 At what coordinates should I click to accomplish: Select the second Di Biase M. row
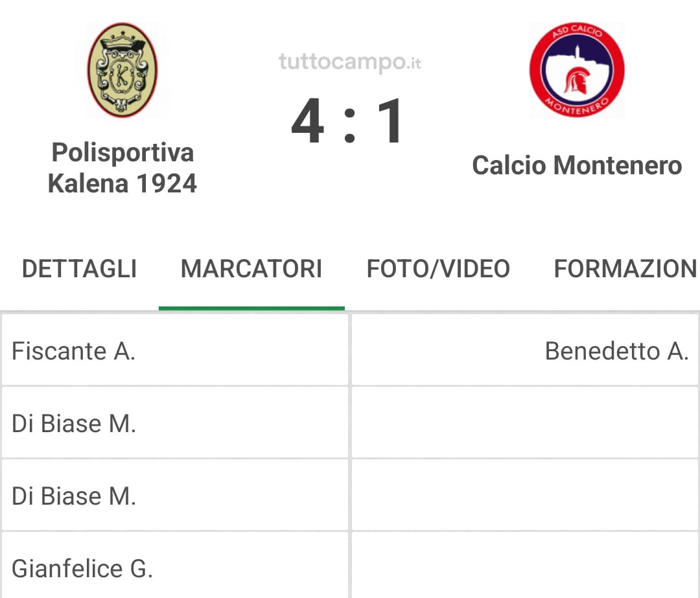[x=174, y=496]
